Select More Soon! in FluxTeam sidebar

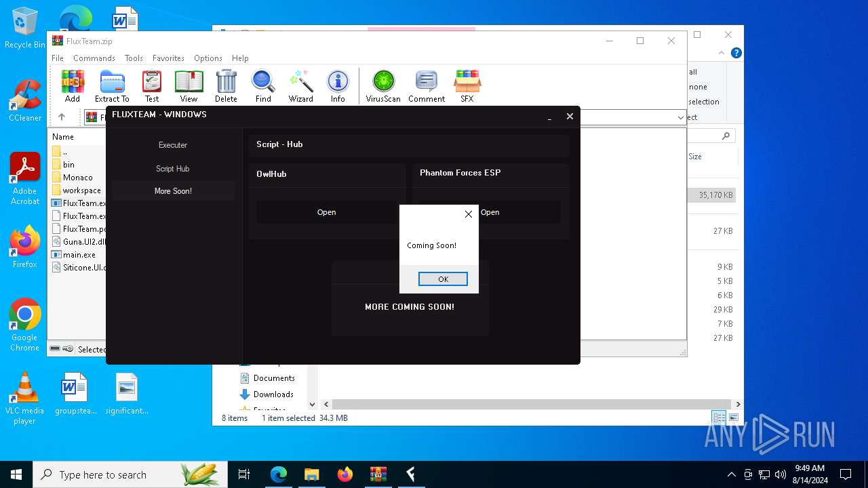tap(173, 191)
